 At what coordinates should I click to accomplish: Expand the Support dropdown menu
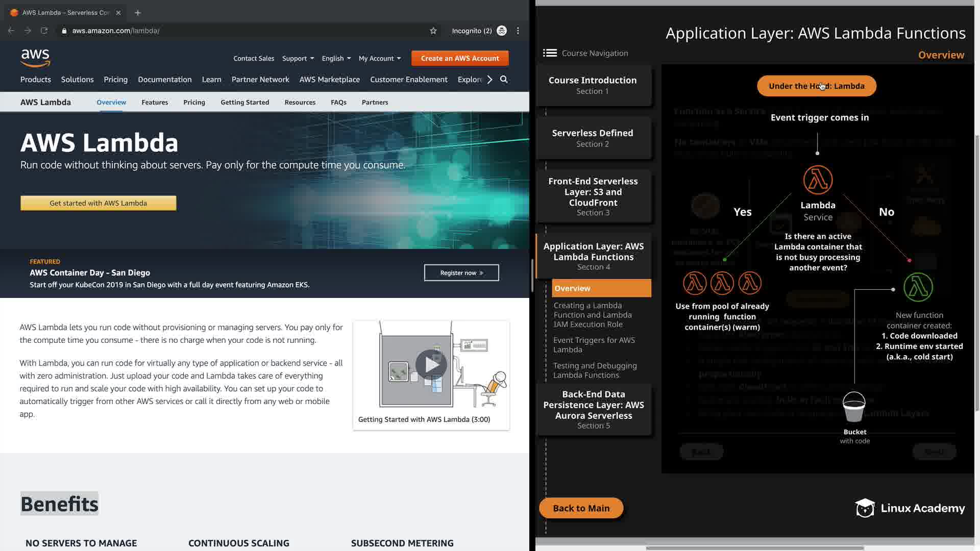298,59
